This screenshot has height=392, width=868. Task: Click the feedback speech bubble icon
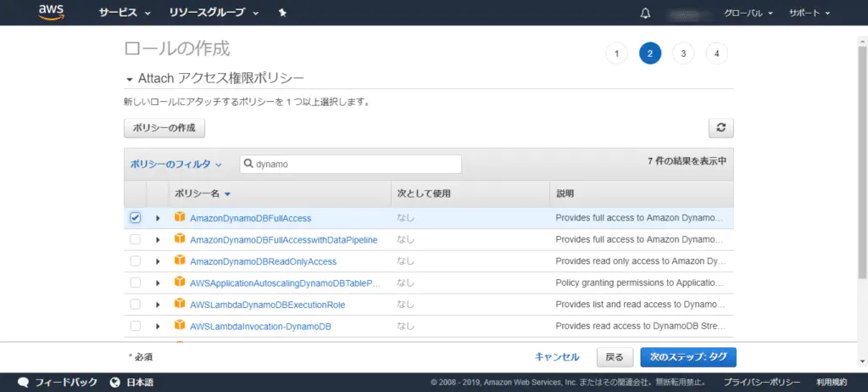tap(23, 382)
